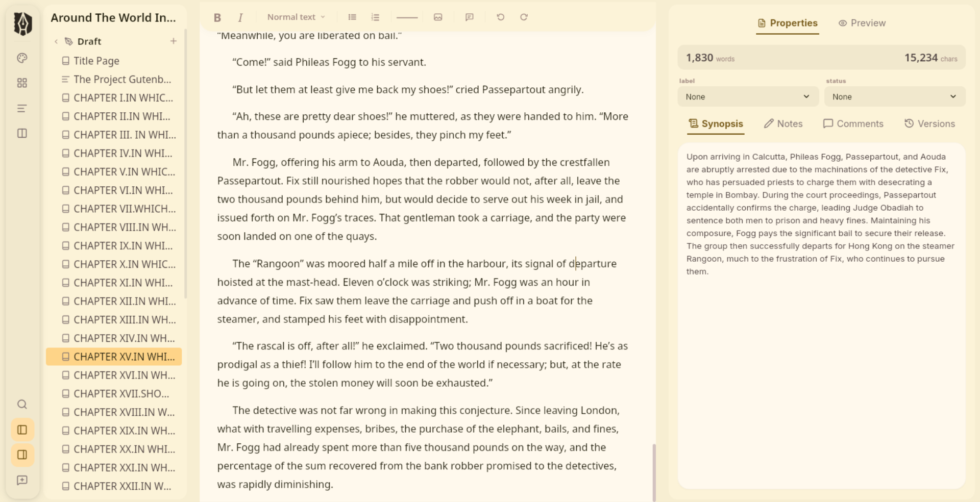Open CHAPTER II in the tree
Image resolution: width=980 pixels, height=502 pixels.
click(114, 116)
